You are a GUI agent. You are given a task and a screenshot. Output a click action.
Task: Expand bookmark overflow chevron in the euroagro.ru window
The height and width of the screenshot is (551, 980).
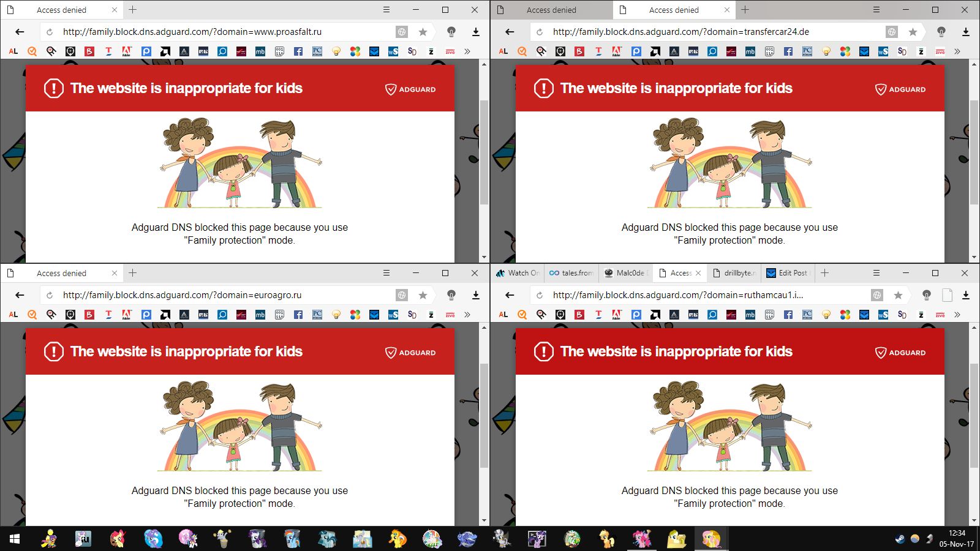[467, 315]
